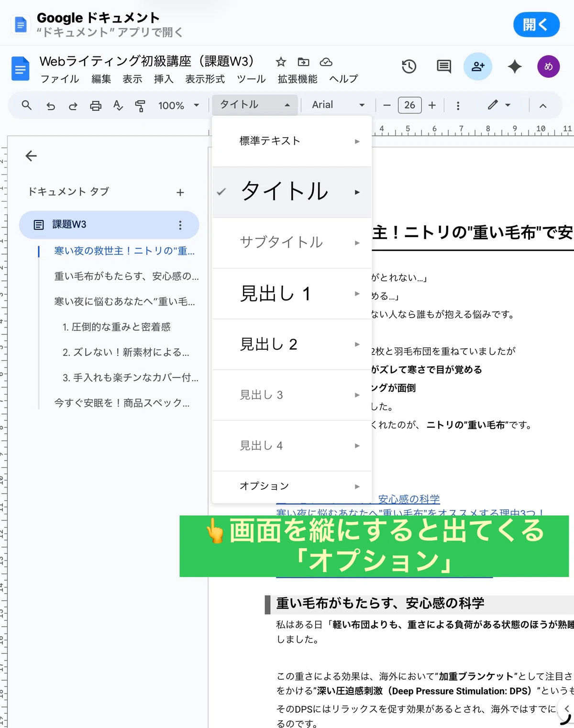Click the search magnifier in toolbar
Screen dimensions: 574x728
[x=27, y=105]
